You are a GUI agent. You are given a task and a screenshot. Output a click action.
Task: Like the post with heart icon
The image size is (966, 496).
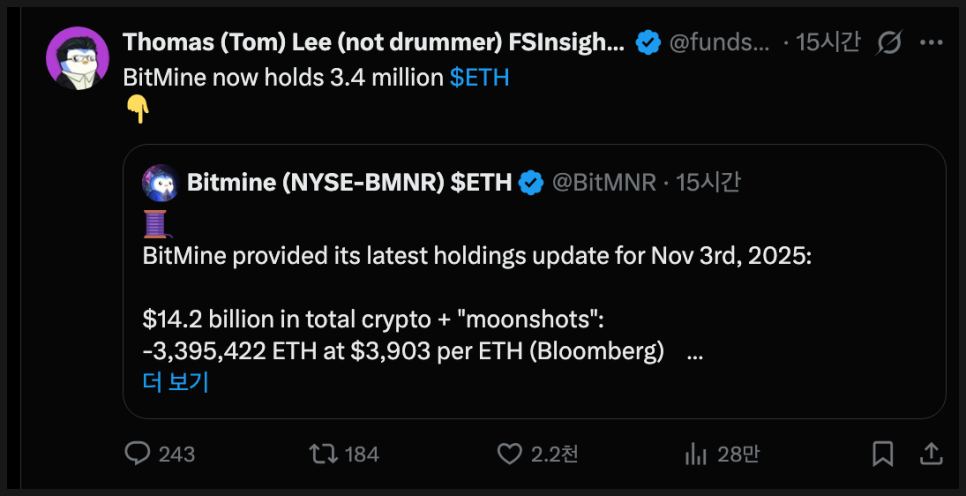512,454
